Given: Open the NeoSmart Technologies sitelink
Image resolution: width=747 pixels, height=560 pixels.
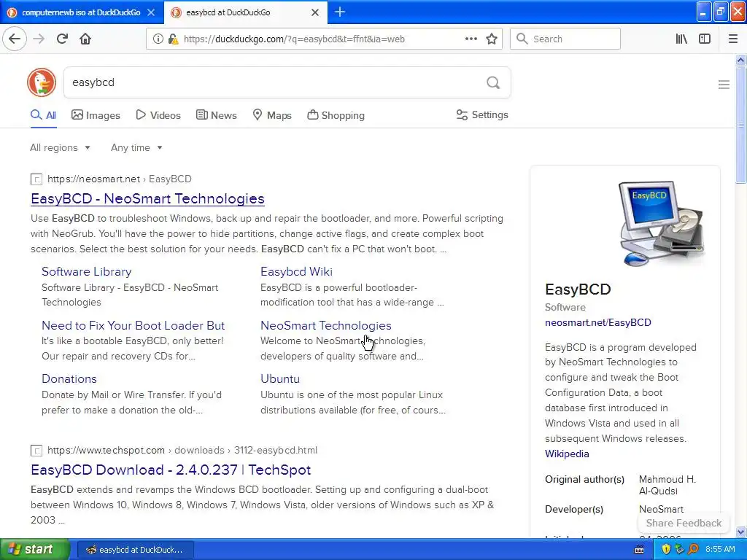Looking at the screenshot, I should 326,325.
